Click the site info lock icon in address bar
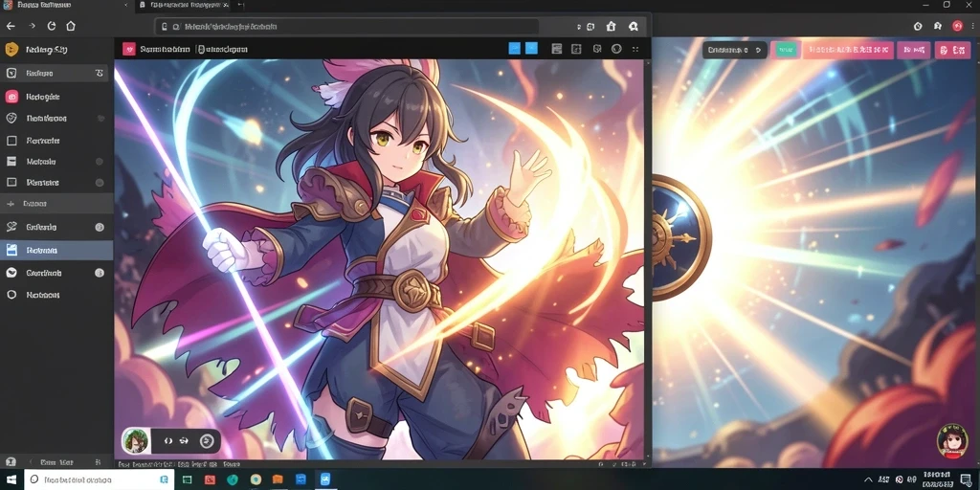This screenshot has width=980, height=490. [165, 27]
